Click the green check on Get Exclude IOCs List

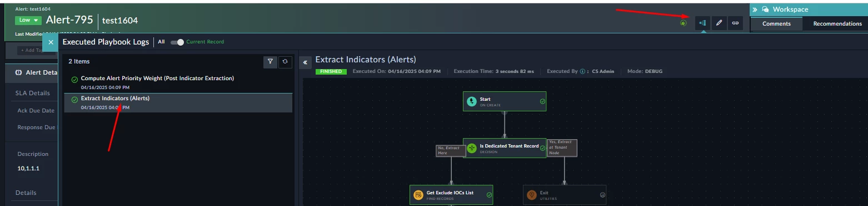(489, 195)
